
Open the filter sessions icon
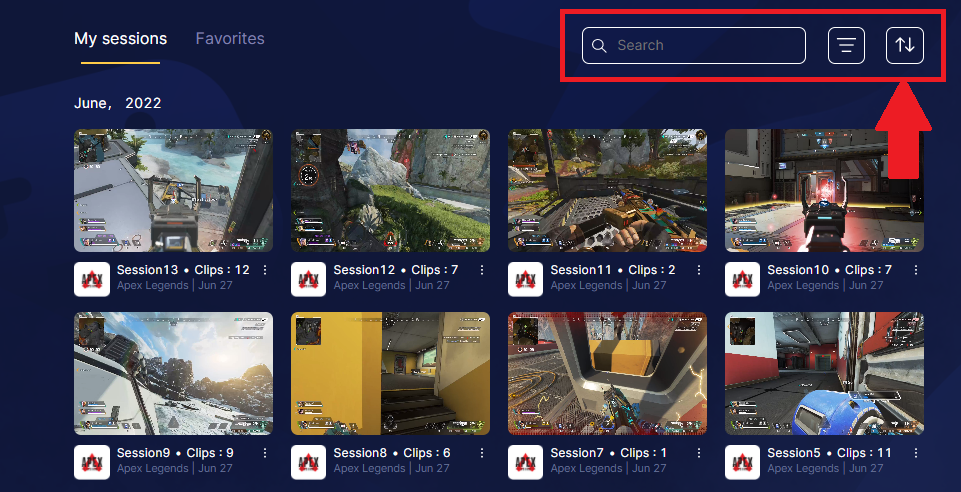click(x=846, y=45)
